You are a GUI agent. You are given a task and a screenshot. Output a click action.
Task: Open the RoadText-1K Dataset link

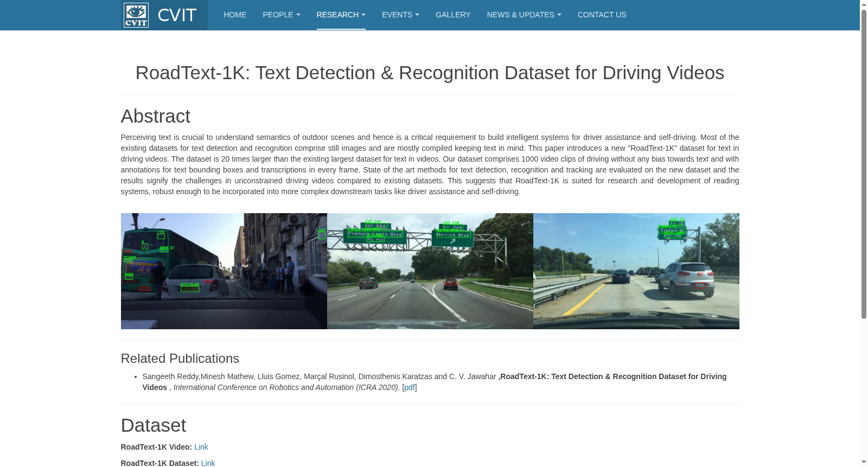pos(208,463)
